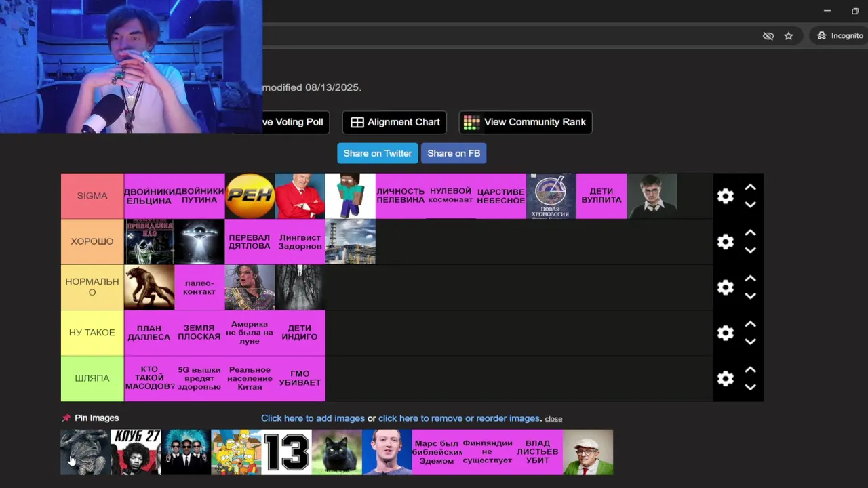Move НУ ТАКОЕ row down with arrow
The height and width of the screenshot is (488, 868).
point(750,341)
